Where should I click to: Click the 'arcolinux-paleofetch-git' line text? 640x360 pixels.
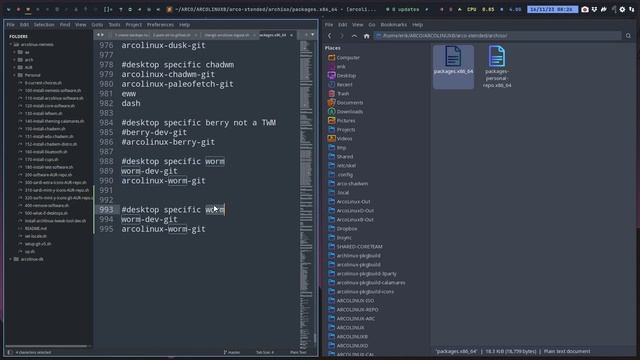click(177, 84)
